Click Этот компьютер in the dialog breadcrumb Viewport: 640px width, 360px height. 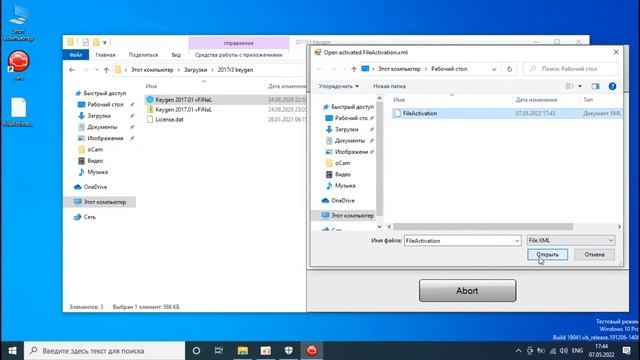(x=399, y=69)
